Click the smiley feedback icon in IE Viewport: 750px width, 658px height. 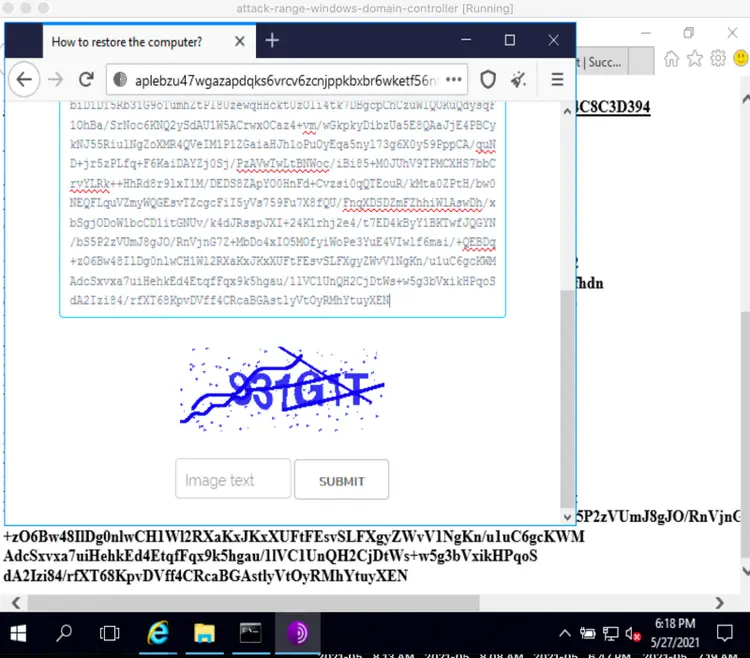[740, 58]
